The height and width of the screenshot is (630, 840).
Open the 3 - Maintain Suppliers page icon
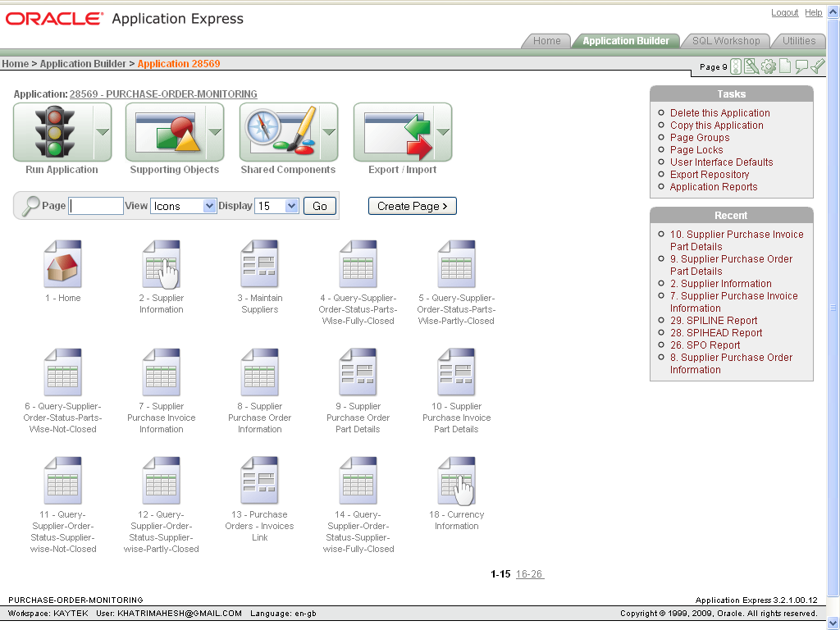click(x=260, y=263)
